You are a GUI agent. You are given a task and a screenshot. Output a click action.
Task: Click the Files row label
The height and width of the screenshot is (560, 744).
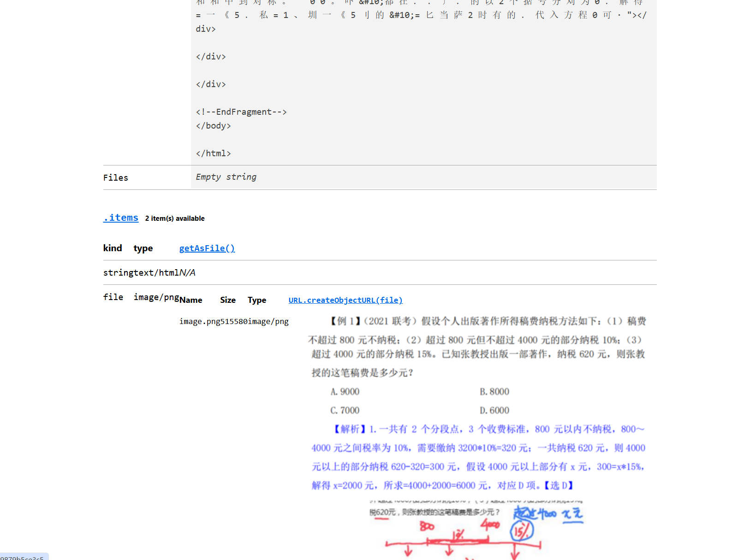point(116,177)
